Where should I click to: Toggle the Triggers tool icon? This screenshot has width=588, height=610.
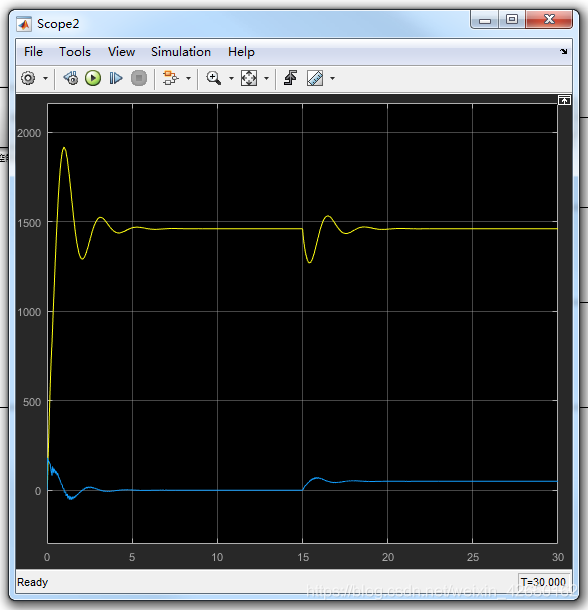pyautogui.click(x=291, y=78)
